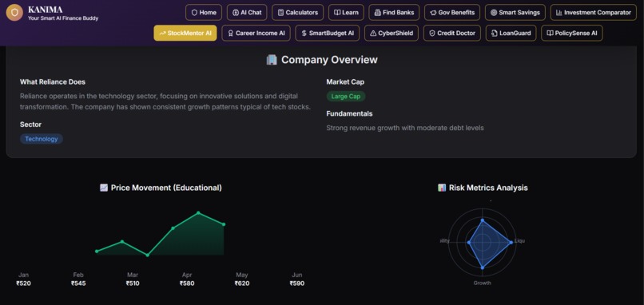Click the Large Cap market cap badge
The image size is (644, 305).
coord(345,97)
